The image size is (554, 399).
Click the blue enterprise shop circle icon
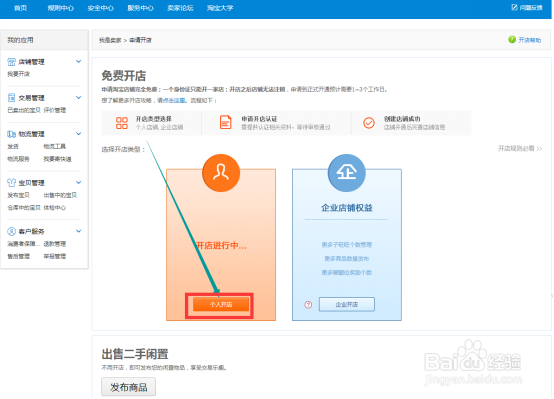347,173
